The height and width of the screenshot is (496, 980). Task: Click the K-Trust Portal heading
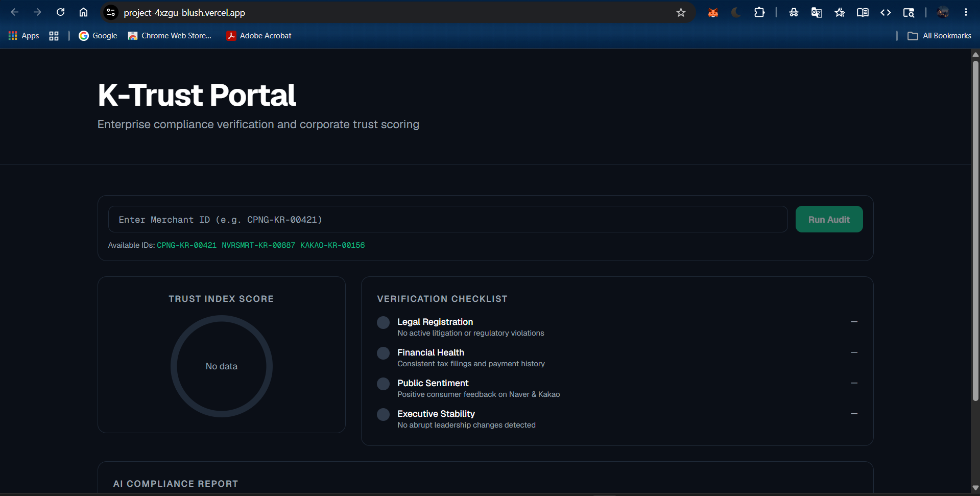[x=197, y=95]
